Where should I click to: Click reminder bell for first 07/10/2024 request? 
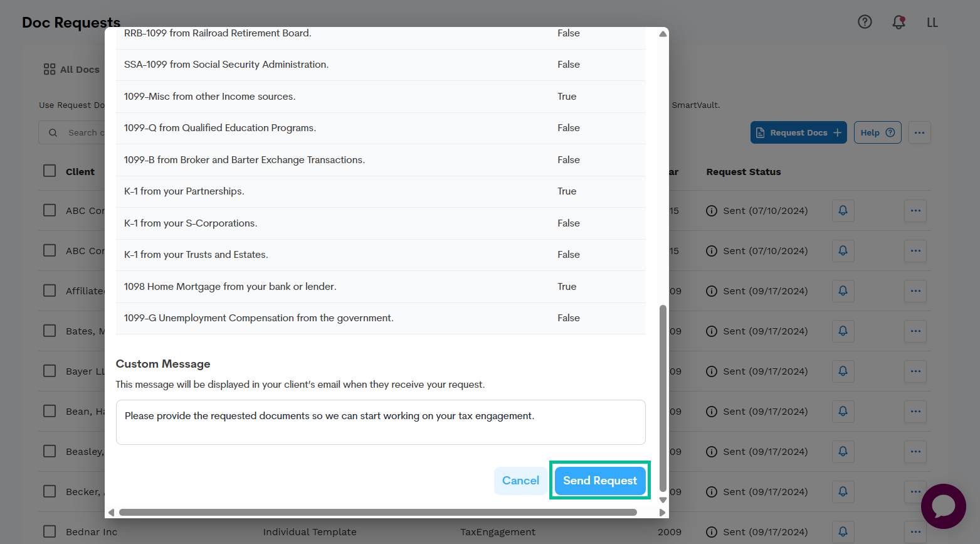(x=843, y=211)
